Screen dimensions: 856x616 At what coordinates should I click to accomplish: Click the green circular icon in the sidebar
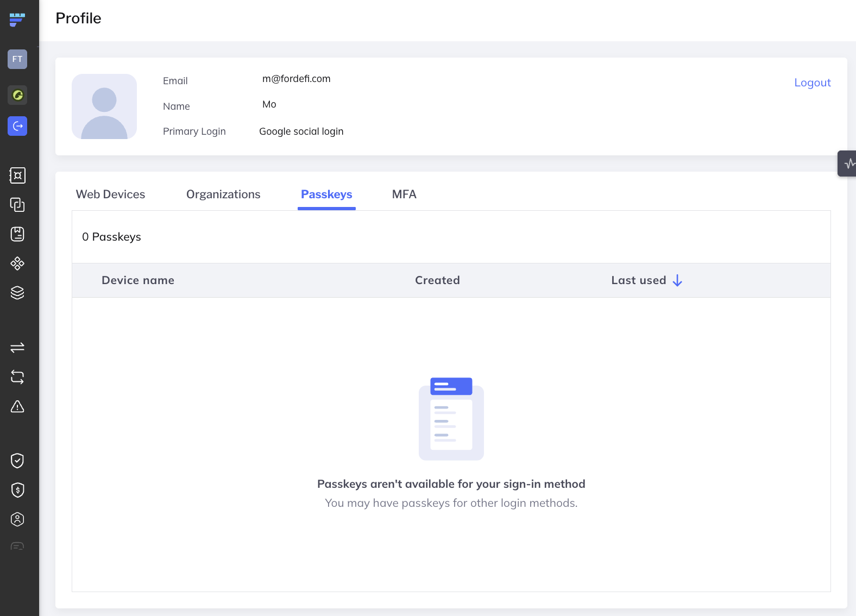[17, 95]
